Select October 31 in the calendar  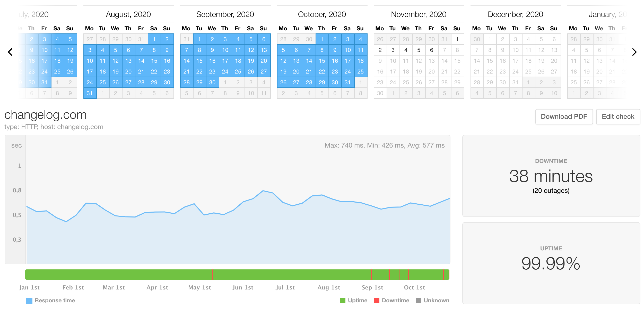click(348, 82)
